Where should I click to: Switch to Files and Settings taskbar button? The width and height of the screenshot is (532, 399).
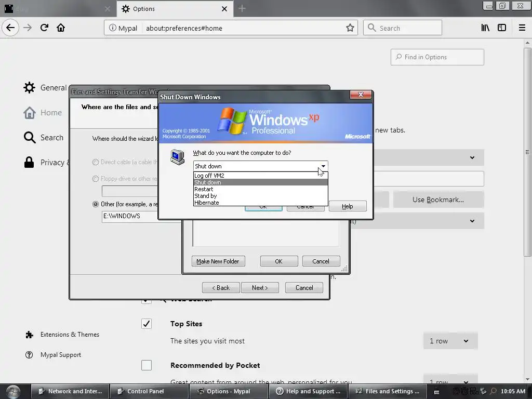pos(388,392)
